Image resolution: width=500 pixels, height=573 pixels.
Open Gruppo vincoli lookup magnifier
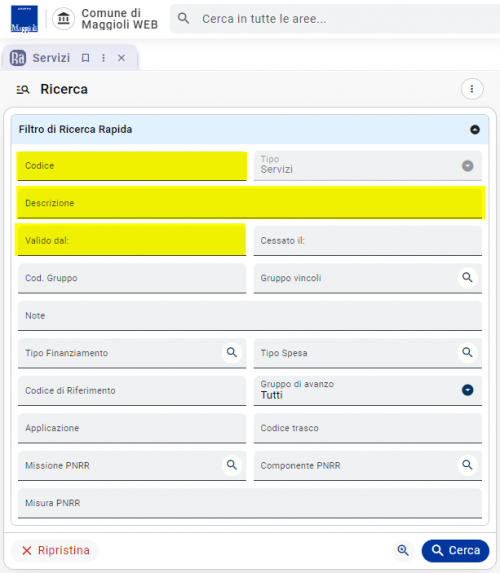pos(467,277)
